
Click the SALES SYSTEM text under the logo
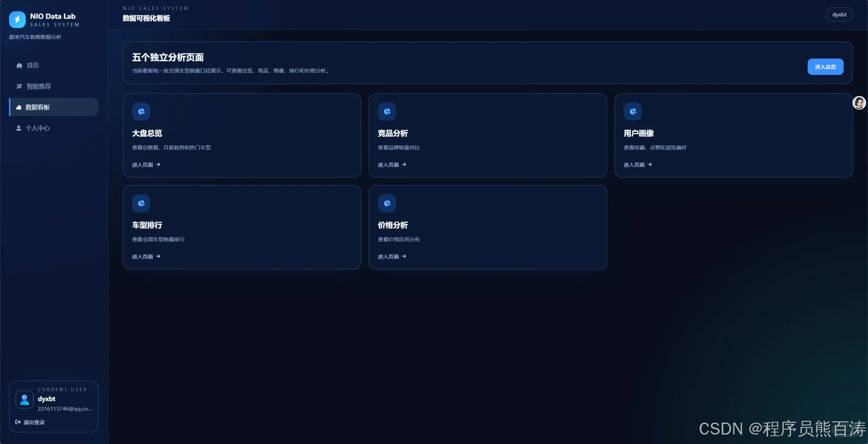pos(55,25)
